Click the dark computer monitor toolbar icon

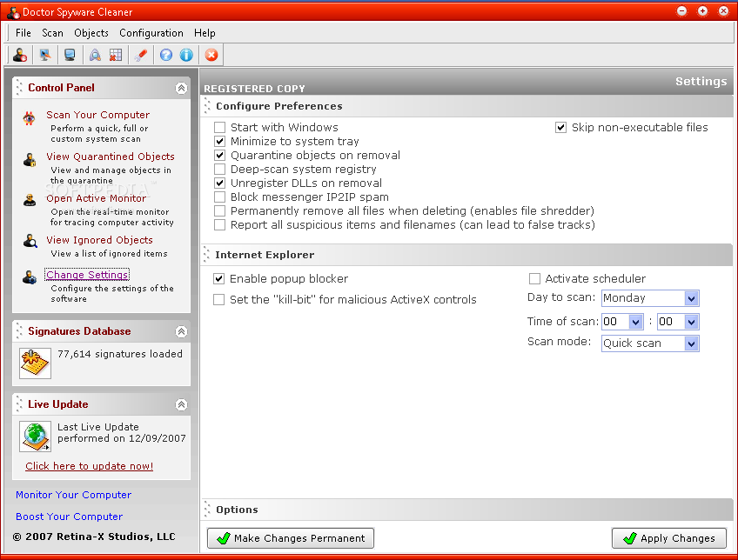click(x=70, y=55)
